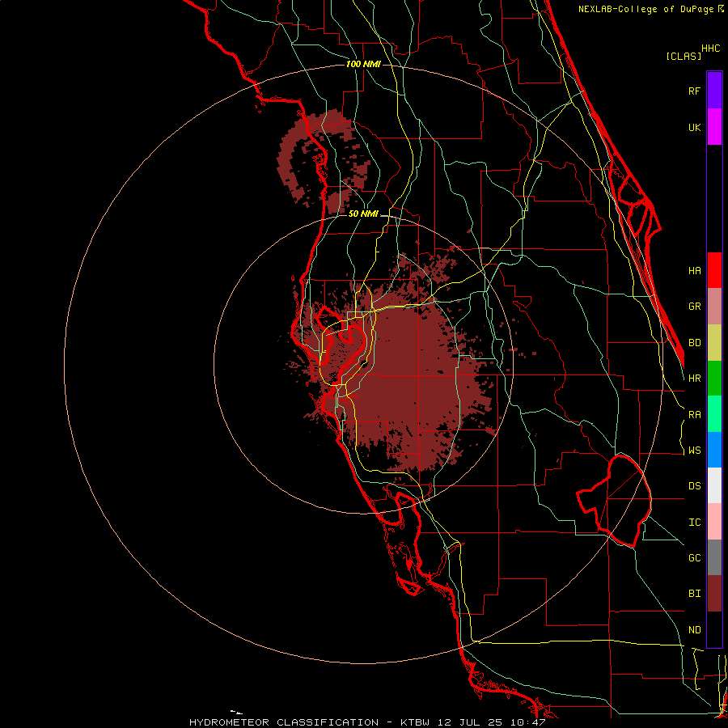Click the BD legend label
This screenshot has width=728, height=728.
[x=695, y=343]
